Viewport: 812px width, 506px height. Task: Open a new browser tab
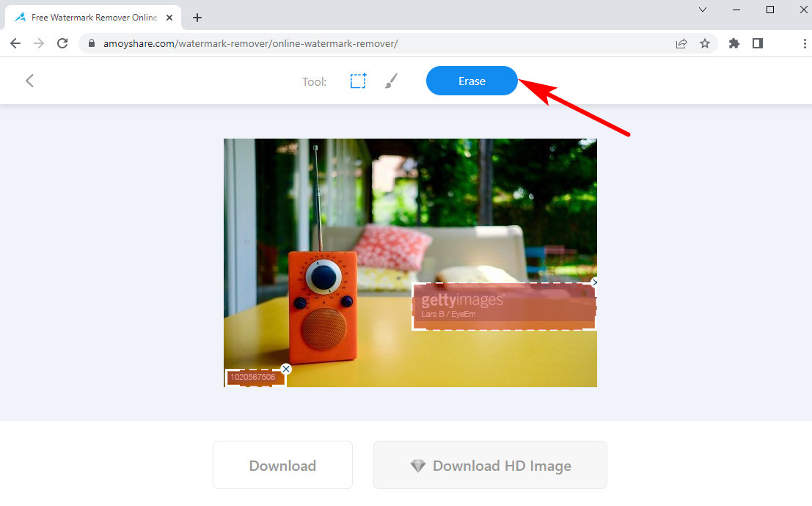coord(197,18)
